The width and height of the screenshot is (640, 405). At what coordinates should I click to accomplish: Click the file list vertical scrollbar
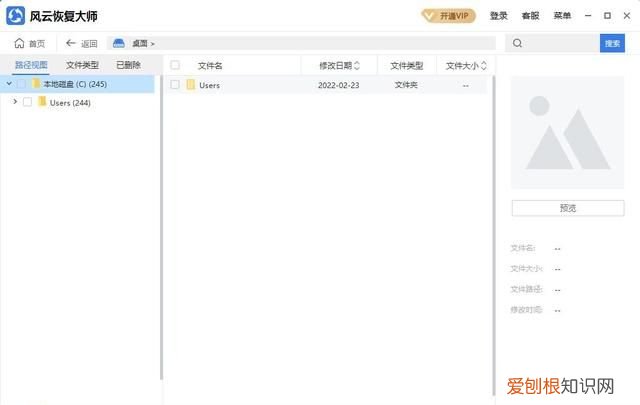coord(493,237)
